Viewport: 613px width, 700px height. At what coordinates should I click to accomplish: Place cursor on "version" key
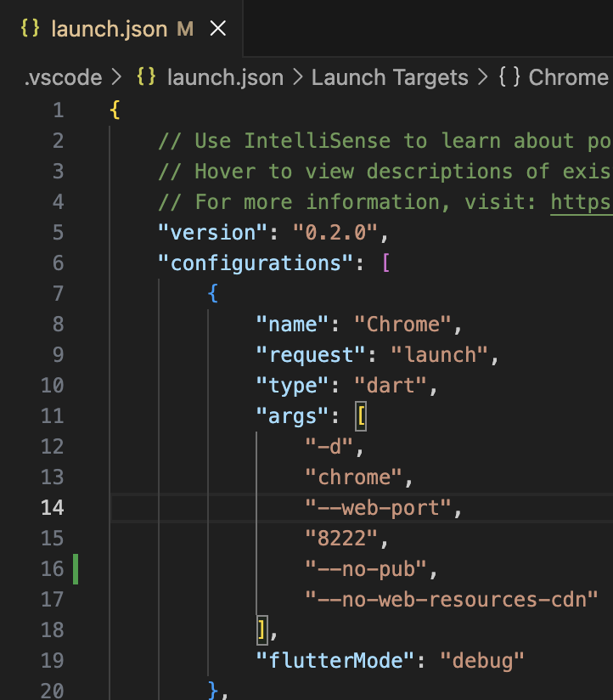pyautogui.click(x=213, y=233)
